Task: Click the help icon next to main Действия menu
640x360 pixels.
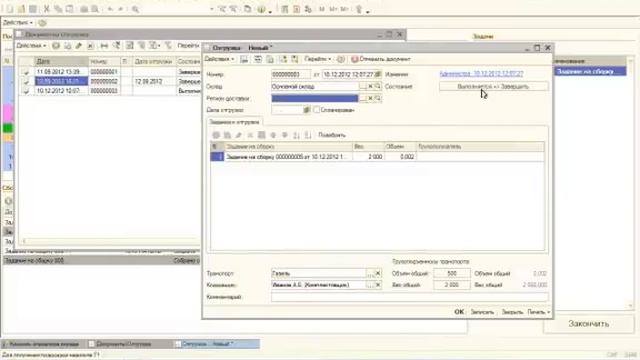Action: 42,23
